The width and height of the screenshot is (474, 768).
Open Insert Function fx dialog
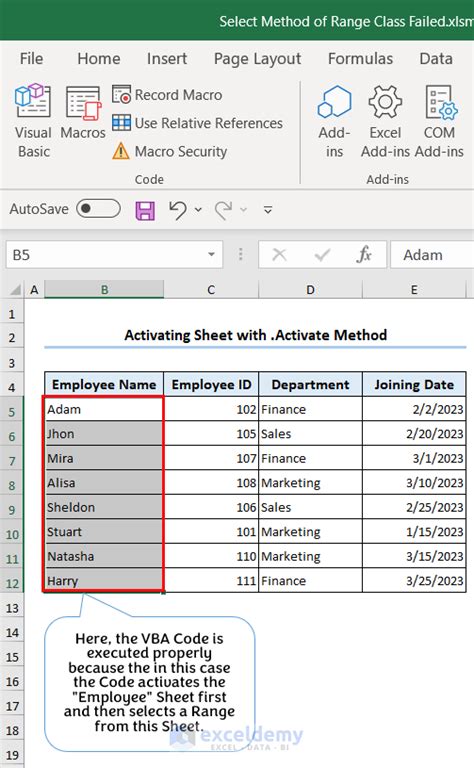(364, 255)
